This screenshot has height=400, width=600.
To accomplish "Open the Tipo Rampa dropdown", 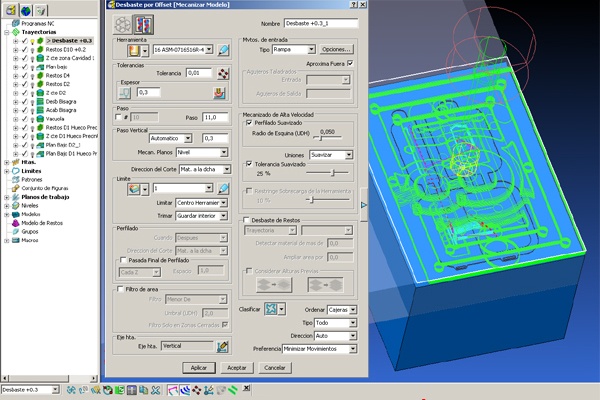I will [293, 48].
